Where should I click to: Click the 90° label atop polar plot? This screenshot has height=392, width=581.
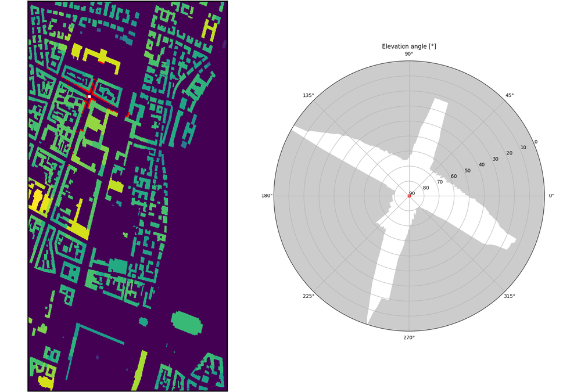[408, 54]
